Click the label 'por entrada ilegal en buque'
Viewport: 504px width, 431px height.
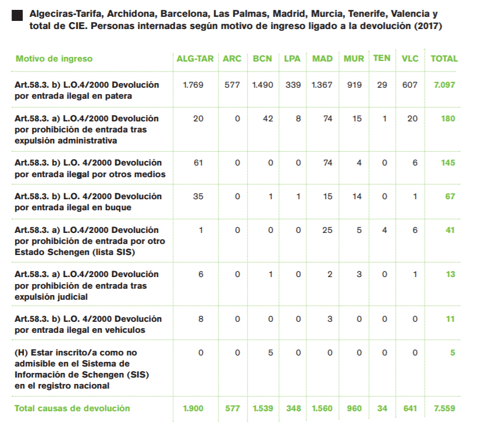pyautogui.click(x=73, y=207)
